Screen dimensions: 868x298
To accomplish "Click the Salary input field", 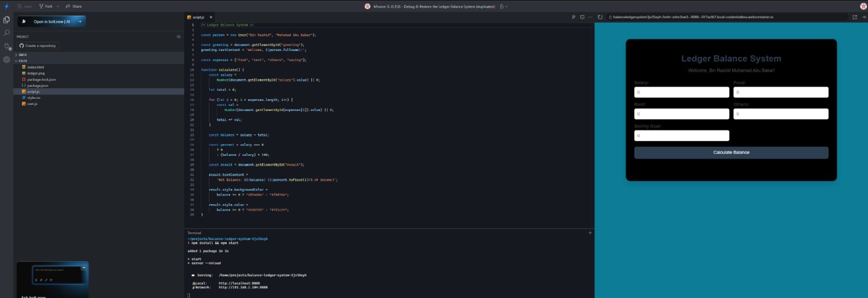I will tap(681, 92).
